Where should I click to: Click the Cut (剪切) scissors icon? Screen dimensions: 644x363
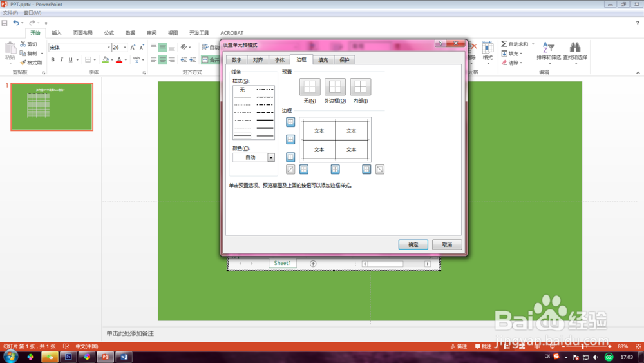tap(23, 44)
